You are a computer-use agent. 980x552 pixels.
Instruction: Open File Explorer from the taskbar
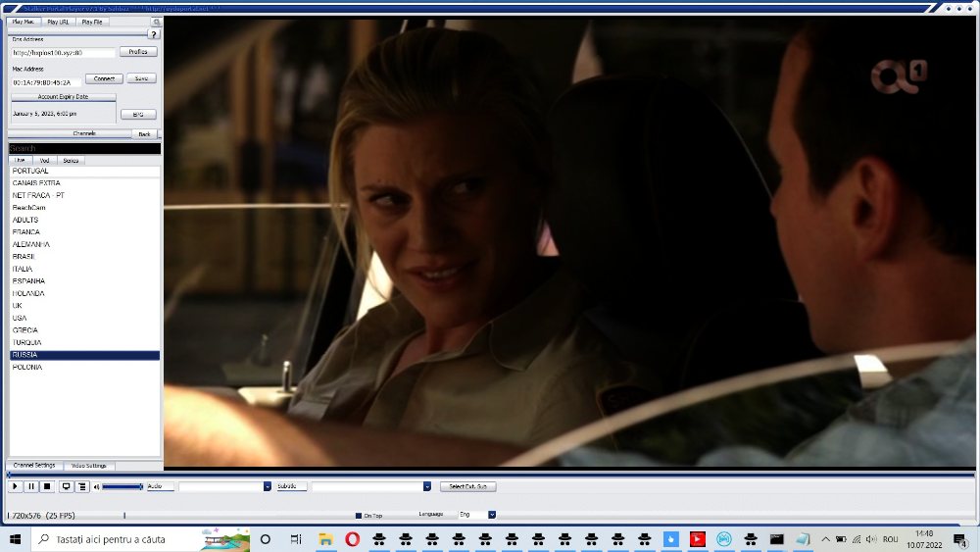click(x=325, y=539)
